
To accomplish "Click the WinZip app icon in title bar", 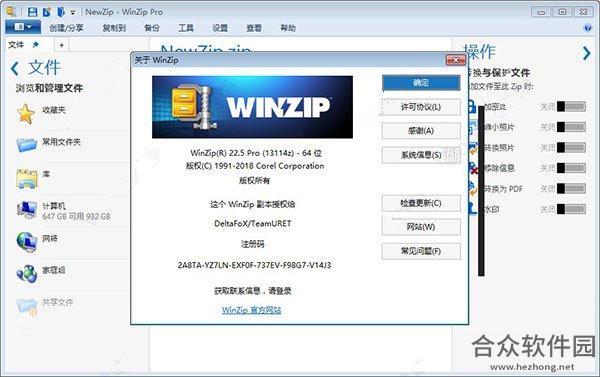I will pos(11,11).
